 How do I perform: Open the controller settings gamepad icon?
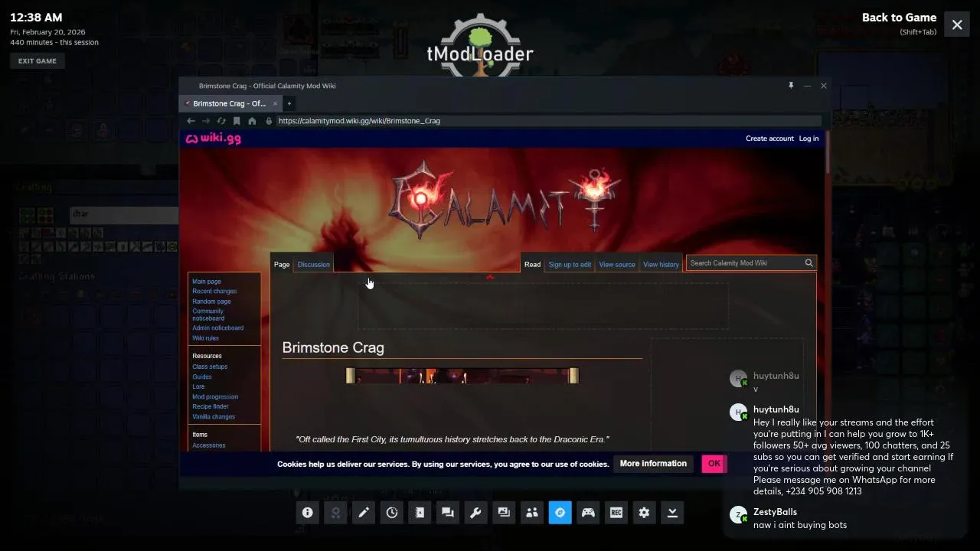tap(588, 513)
